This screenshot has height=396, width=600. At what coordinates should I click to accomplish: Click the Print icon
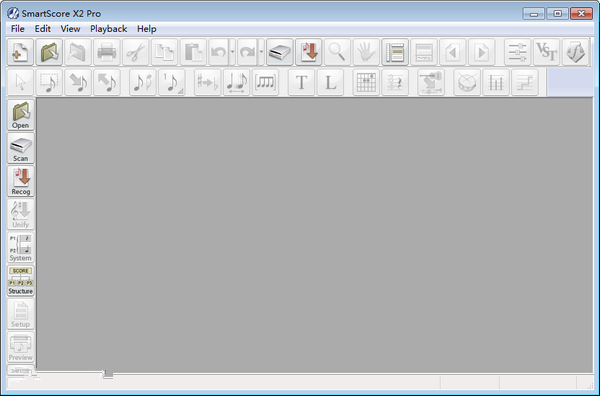107,52
